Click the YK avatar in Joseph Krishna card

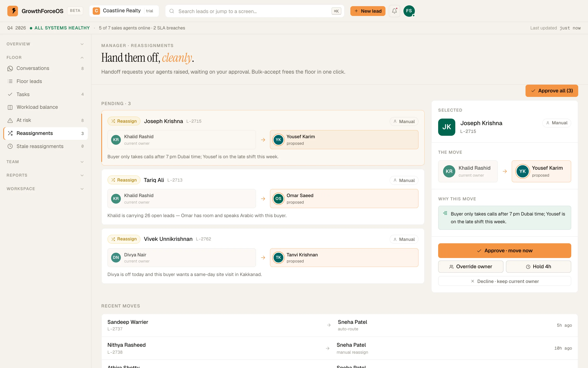click(x=278, y=140)
